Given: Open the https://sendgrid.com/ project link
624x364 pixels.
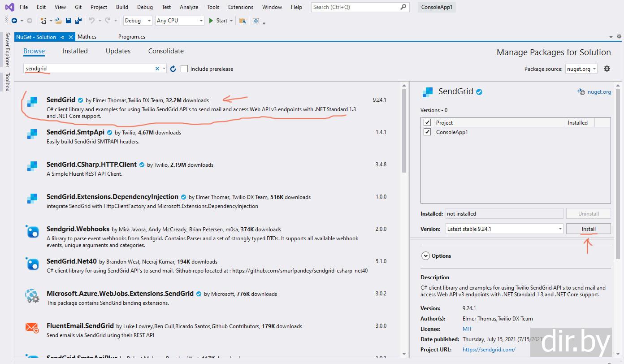Looking at the screenshot, I should (489, 350).
